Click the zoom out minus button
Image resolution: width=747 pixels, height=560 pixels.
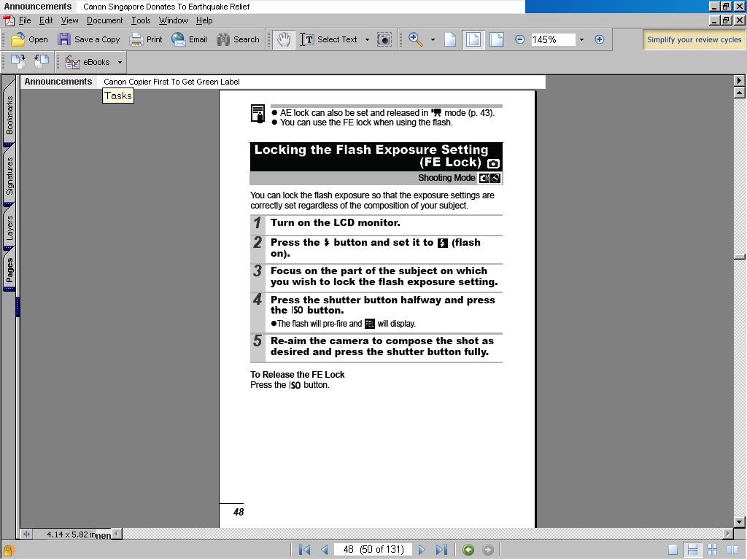coord(519,39)
